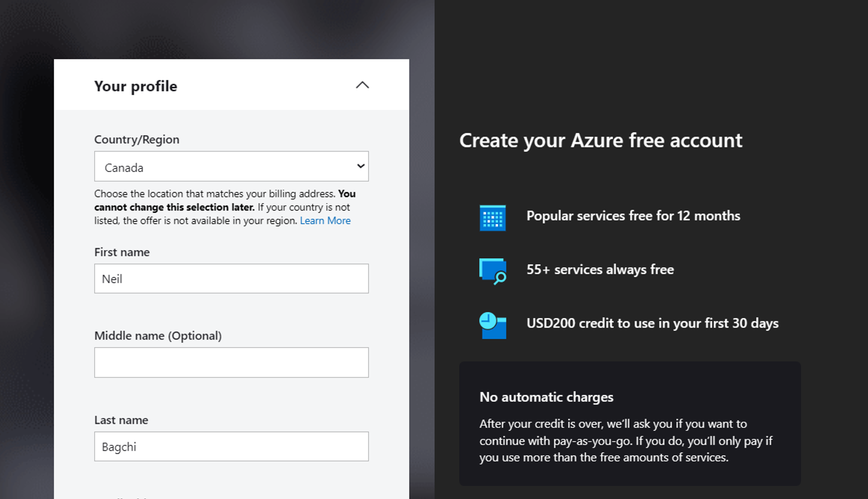Click the 'First name' label
868x499 pixels.
pyautogui.click(x=122, y=252)
